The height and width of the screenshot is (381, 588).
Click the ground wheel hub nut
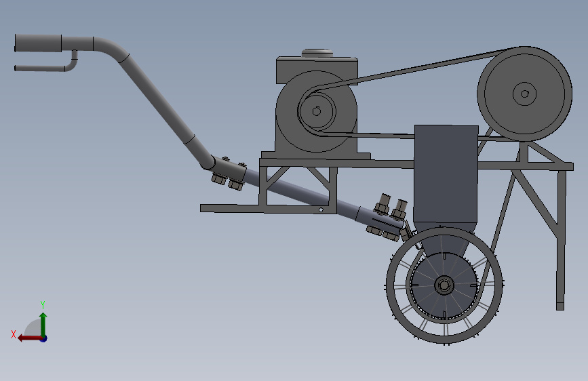pyautogui.click(x=444, y=285)
